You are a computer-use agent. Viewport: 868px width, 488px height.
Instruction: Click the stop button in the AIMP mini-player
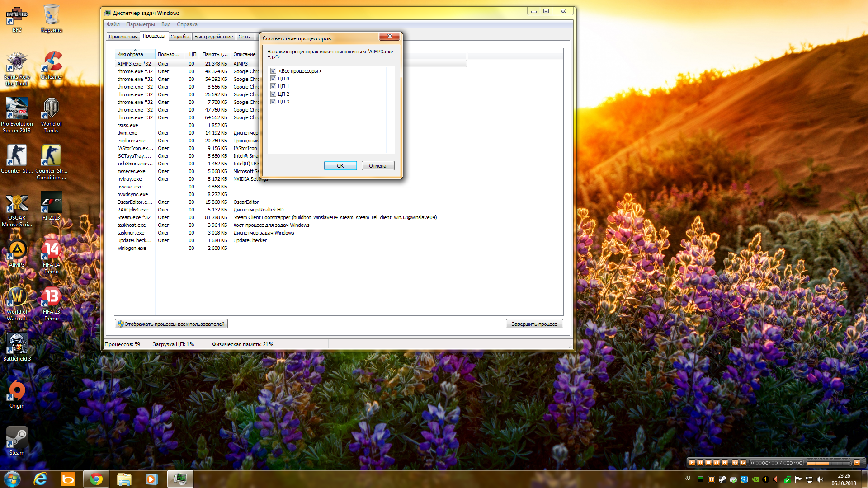tap(708, 463)
